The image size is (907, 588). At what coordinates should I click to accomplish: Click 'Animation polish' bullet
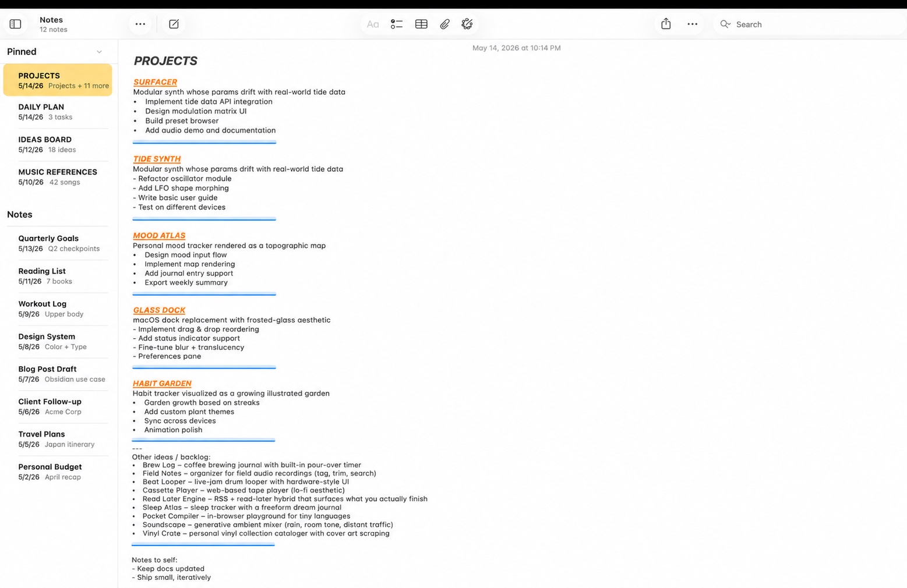173,430
